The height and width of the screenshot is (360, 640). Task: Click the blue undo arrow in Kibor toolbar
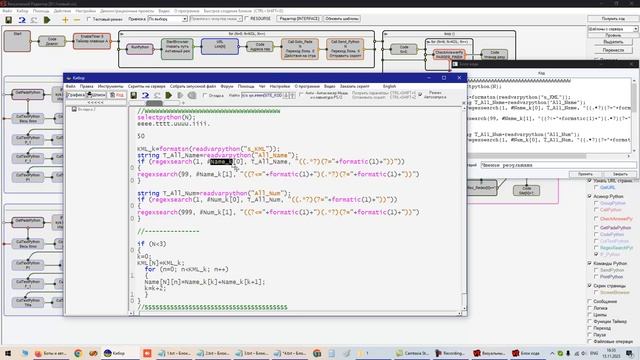point(145,95)
